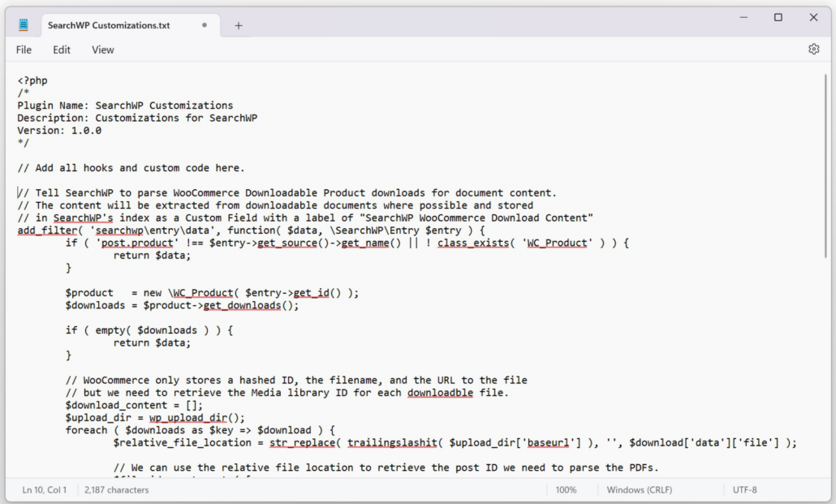Image resolution: width=836 pixels, height=504 pixels.
Task: Open the Edit menu
Action: click(61, 50)
